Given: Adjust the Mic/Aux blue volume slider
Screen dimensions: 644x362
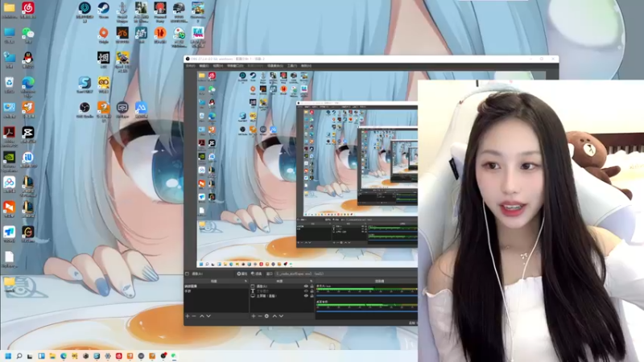Looking at the screenshot, I should click(367, 295).
